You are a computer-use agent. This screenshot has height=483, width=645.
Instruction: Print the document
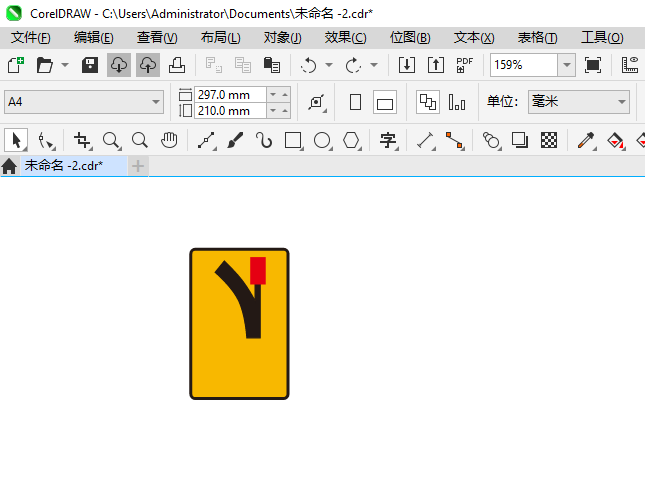(177, 65)
